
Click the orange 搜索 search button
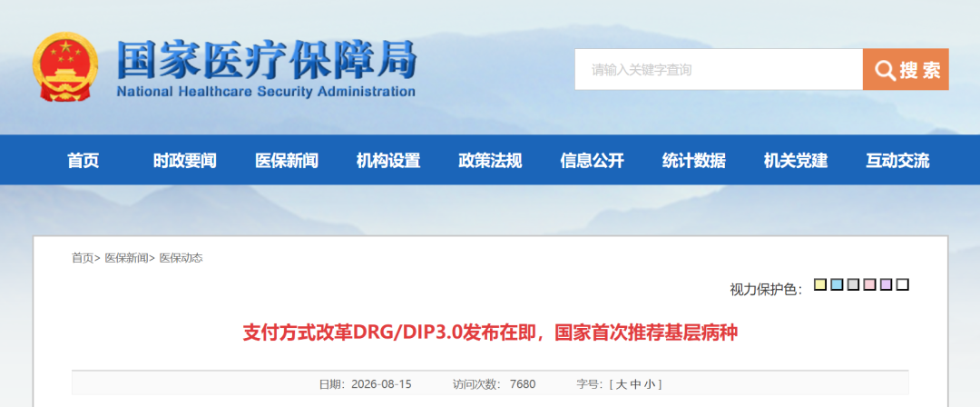click(x=906, y=70)
